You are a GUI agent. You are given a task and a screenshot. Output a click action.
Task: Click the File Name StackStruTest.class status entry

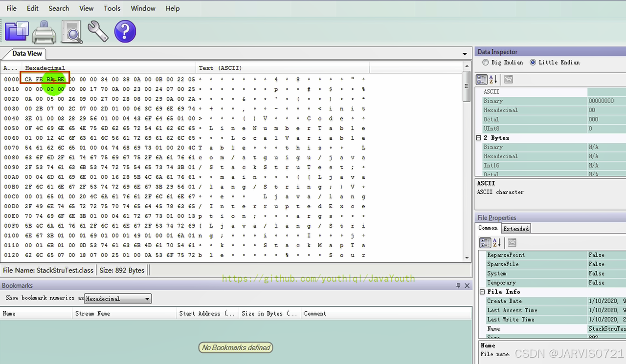coord(48,270)
